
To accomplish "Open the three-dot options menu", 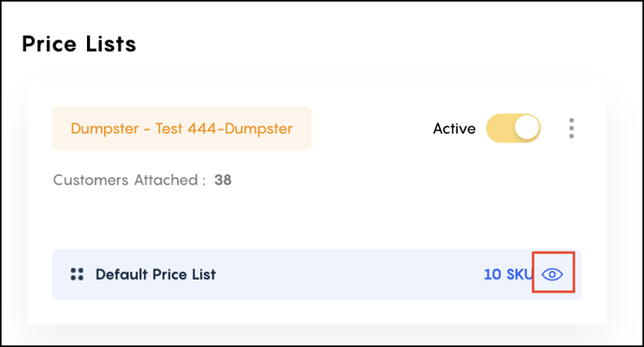I will click(x=571, y=128).
